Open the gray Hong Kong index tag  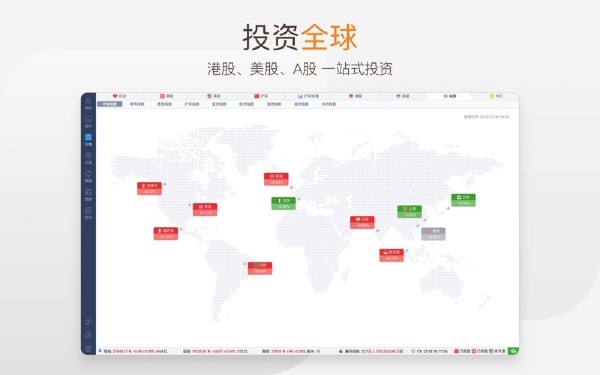click(x=433, y=234)
